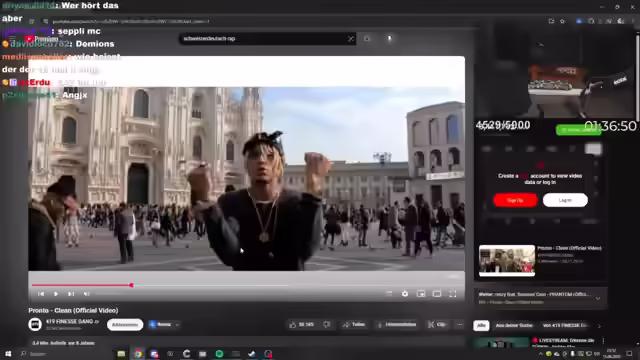
Task: Click the search magnifier button
Action: coord(367,39)
